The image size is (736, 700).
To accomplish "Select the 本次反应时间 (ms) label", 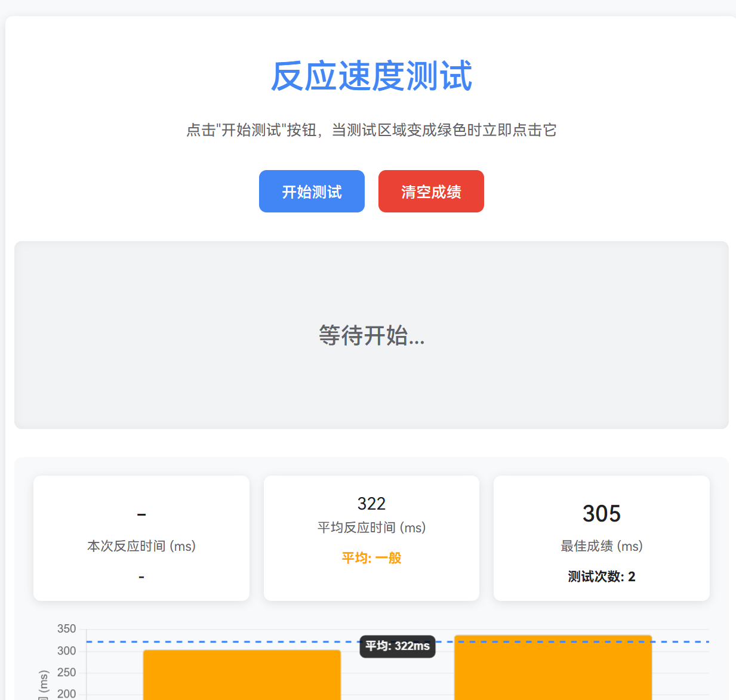I will [x=141, y=546].
